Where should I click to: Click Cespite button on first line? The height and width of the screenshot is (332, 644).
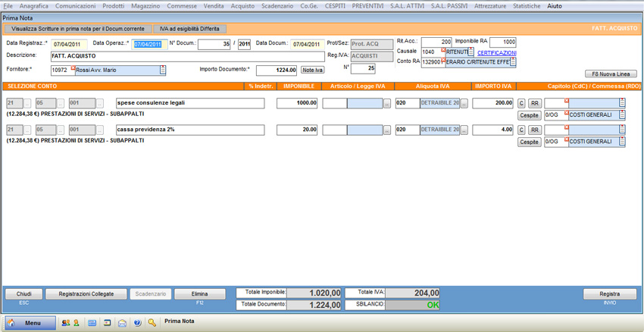coord(529,115)
